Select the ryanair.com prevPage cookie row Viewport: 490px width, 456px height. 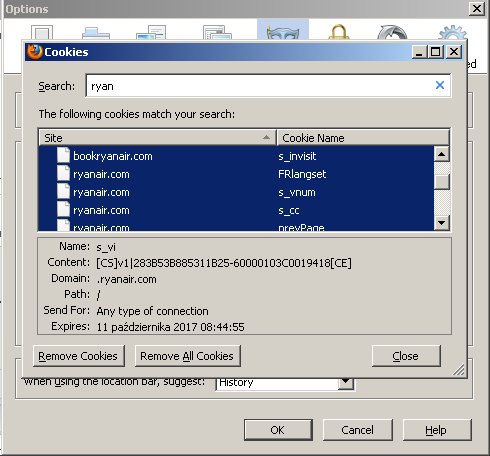click(x=236, y=225)
